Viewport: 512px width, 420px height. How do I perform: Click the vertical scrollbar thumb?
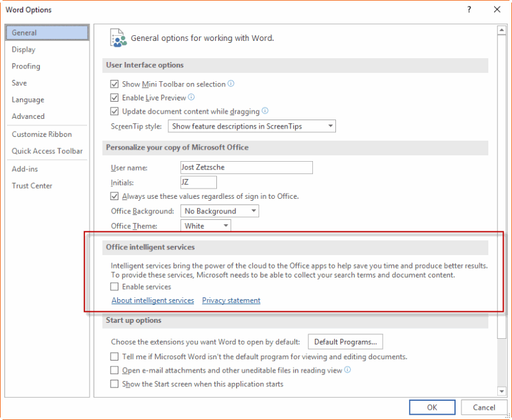click(502, 186)
